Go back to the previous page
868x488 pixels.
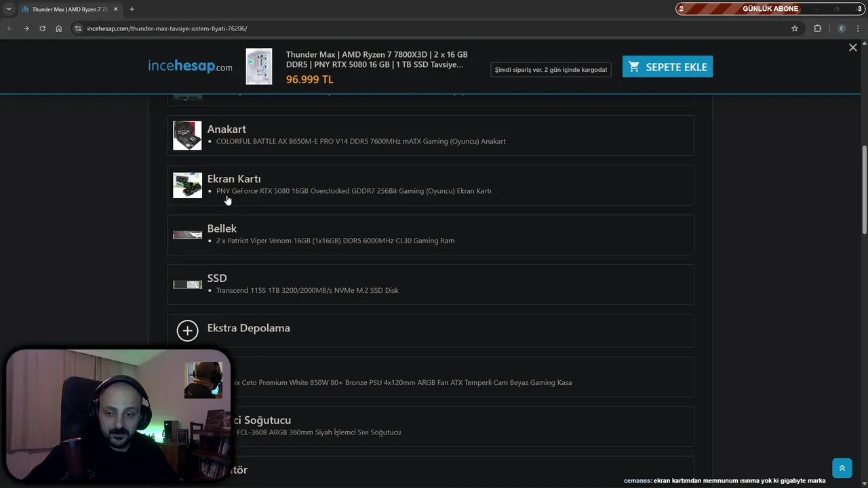point(9,28)
